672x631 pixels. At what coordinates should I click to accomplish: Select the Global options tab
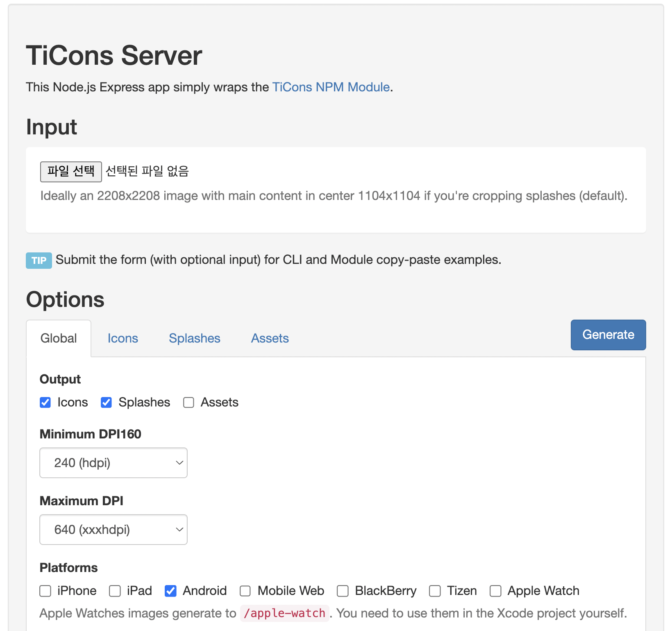(x=59, y=338)
